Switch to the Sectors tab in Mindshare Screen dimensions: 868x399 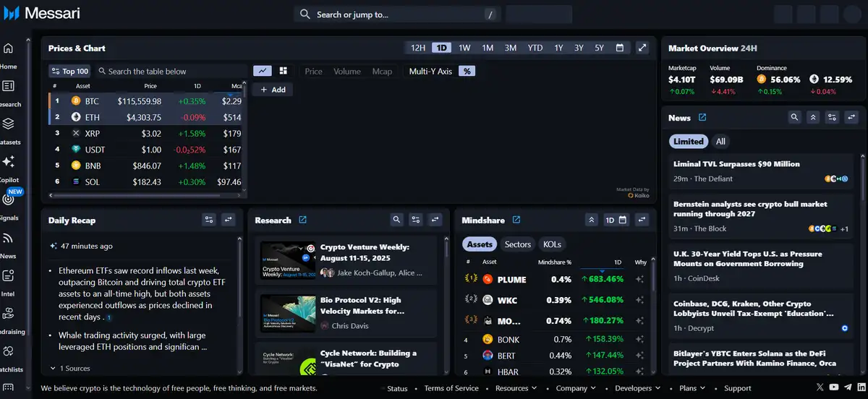tap(517, 244)
